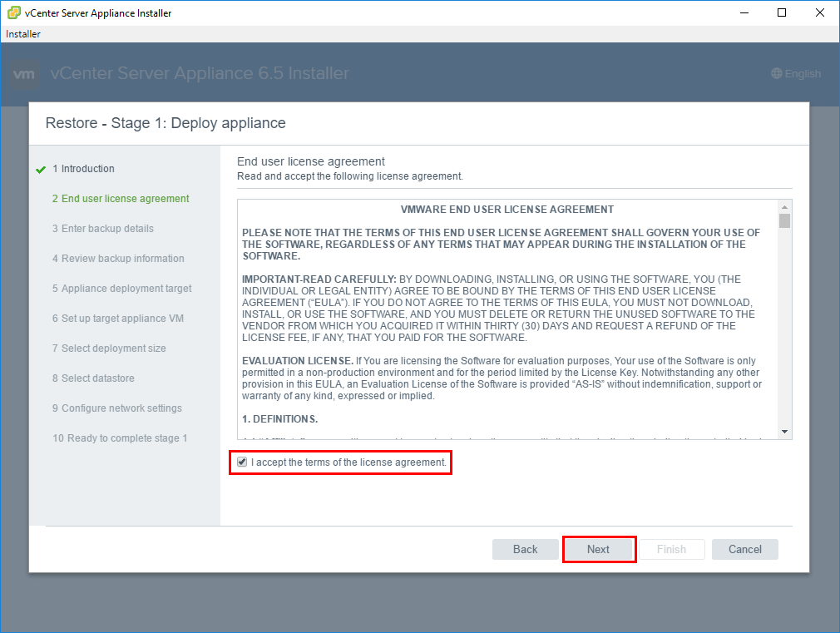Click the EULA scrollbar thumb
840x633 pixels.
click(x=785, y=220)
